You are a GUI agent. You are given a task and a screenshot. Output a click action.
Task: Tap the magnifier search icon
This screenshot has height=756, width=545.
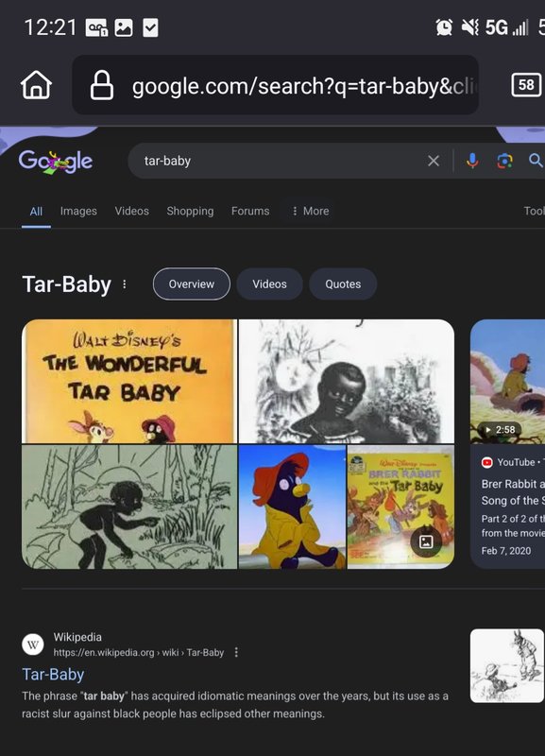click(x=536, y=160)
